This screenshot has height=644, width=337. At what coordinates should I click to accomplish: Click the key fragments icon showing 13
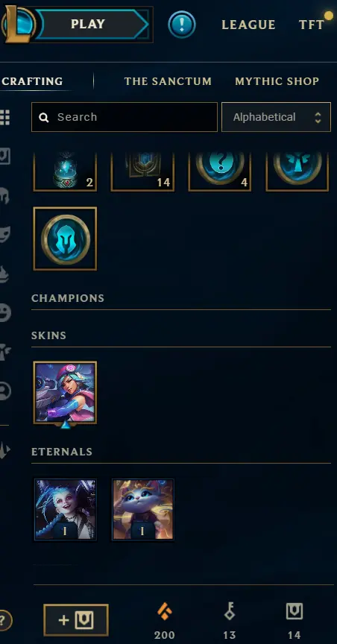coord(230,611)
